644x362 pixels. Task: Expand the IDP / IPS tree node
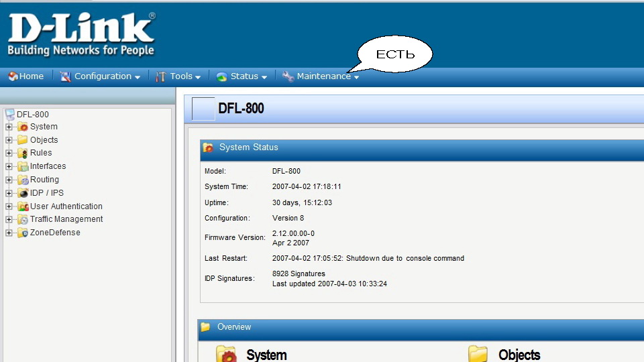[x=9, y=193]
